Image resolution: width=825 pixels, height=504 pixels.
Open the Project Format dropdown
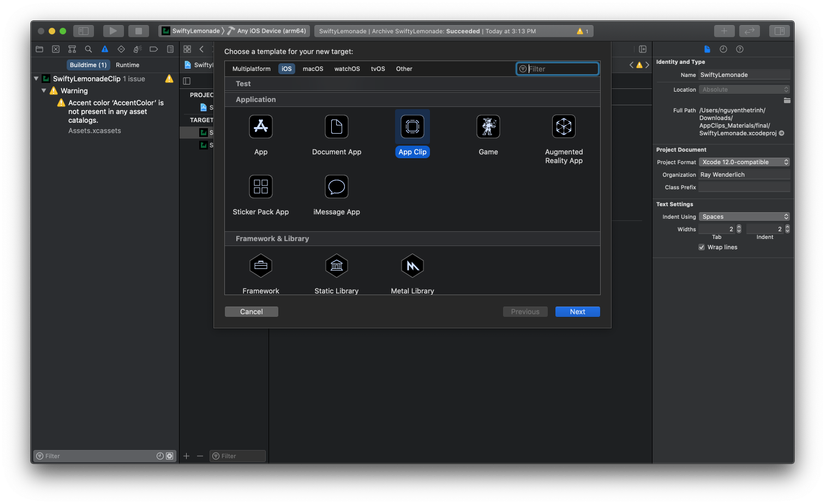tap(744, 162)
